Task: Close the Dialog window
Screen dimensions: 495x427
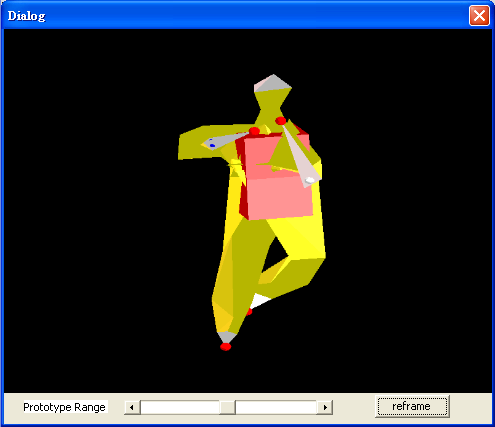Action: pos(479,15)
